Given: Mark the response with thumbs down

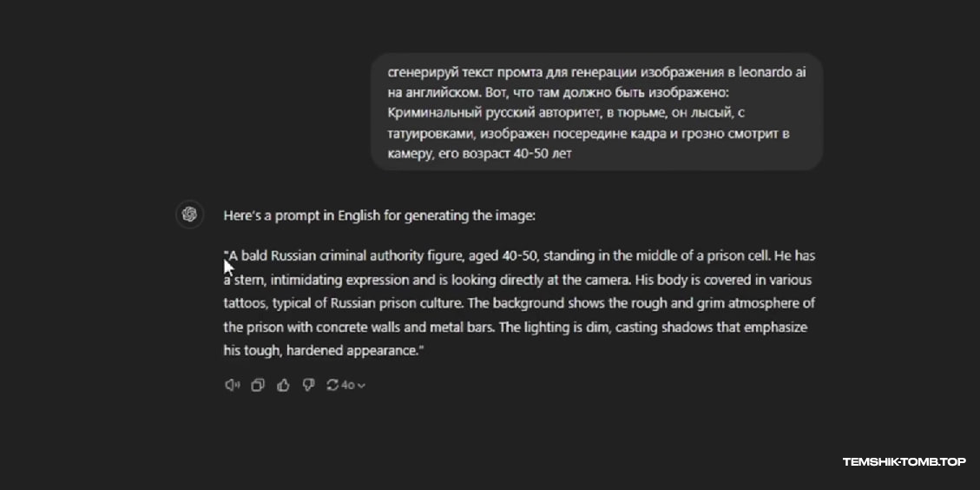Looking at the screenshot, I should click(x=308, y=385).
